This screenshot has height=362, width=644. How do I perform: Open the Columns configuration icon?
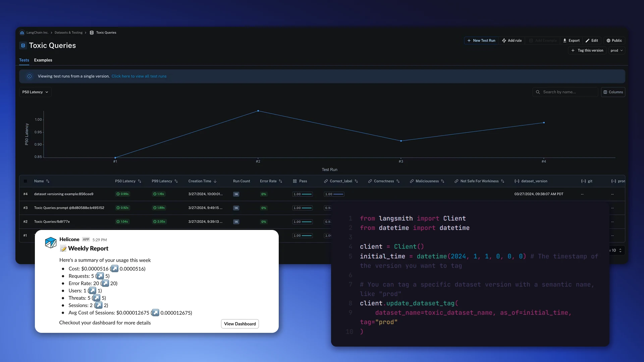605,92
